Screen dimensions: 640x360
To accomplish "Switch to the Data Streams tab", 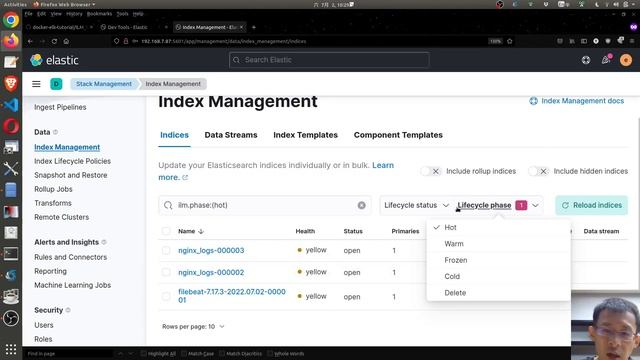I will (x=231, y=135).
